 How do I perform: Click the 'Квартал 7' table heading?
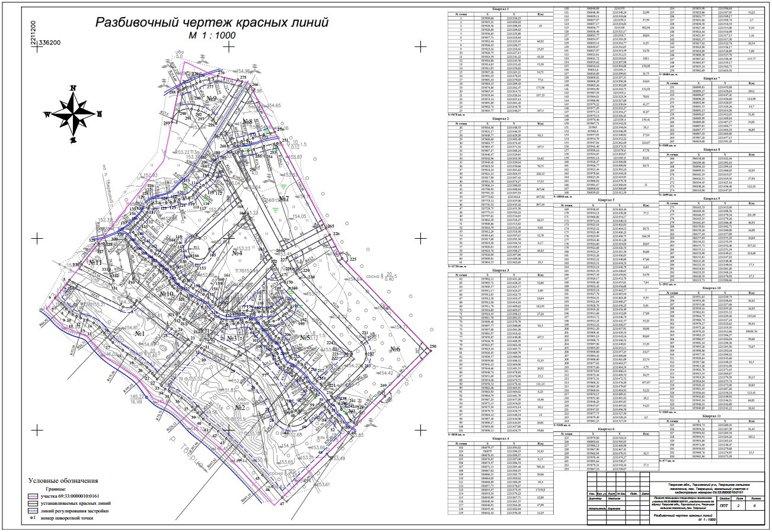[711, 78]
